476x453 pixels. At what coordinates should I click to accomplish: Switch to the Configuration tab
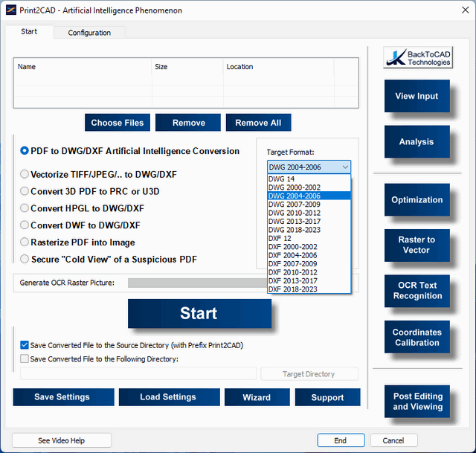coord(89,33)
